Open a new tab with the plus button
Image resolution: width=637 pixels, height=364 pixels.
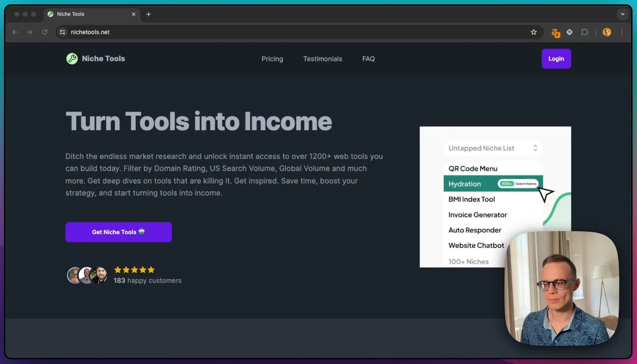click(149, 14)
